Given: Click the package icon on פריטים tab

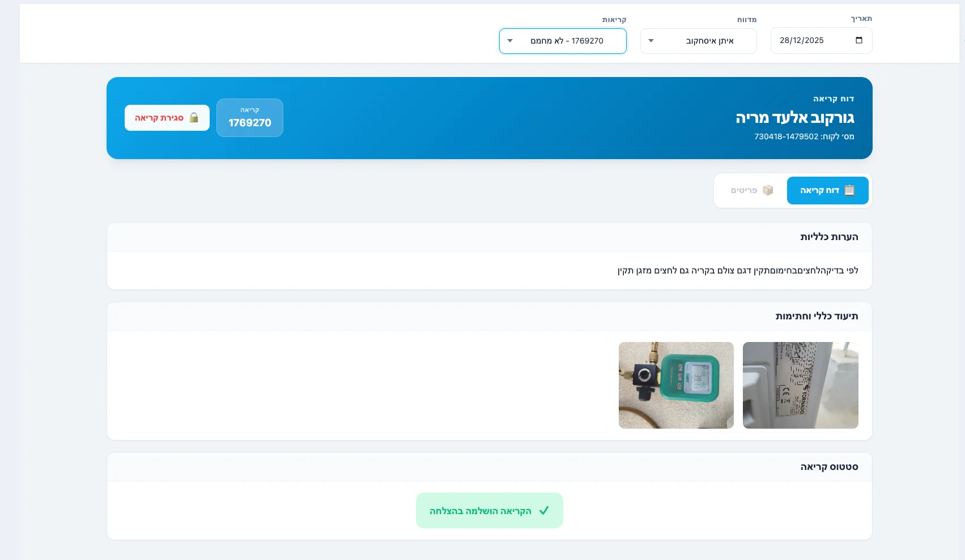Looking at the screenshot, I should (x=768, y=190).
